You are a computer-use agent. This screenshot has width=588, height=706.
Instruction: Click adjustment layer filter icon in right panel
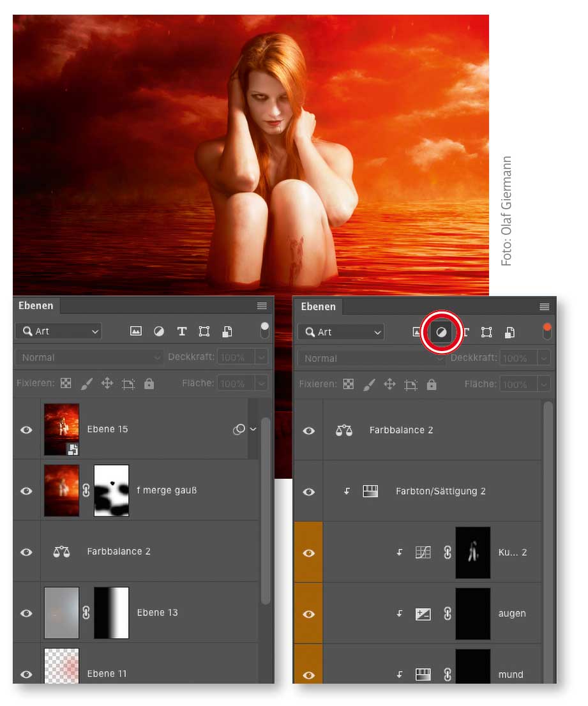click(x=441, y=333)
